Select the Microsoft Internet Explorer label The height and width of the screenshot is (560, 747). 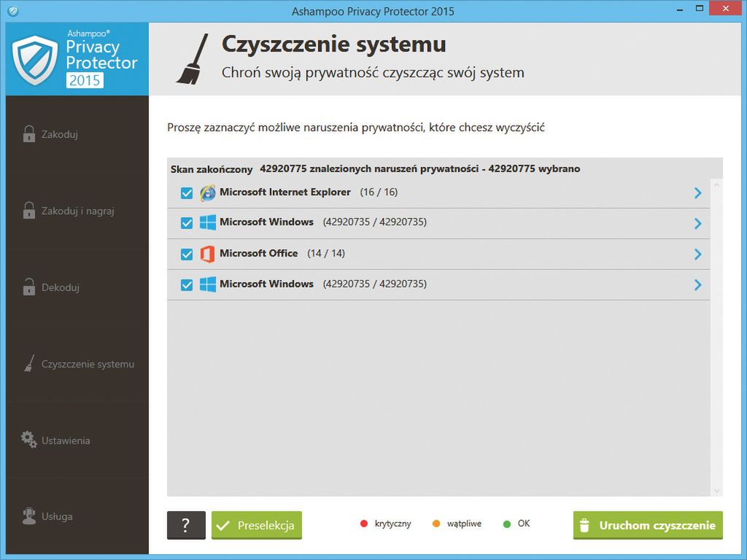point(285,192)
